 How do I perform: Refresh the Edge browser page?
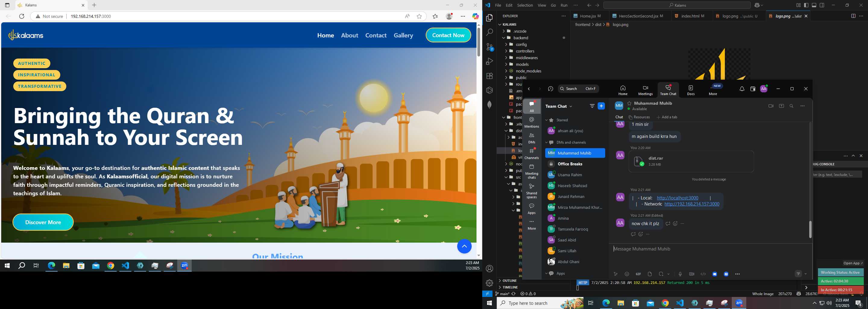pyautogui.click(x=22, y=16)
